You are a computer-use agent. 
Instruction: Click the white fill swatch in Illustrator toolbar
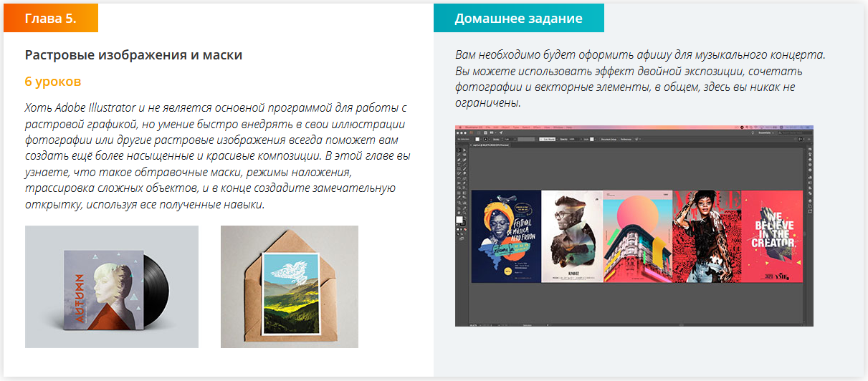pyautogui.click(x=459, y=219)
